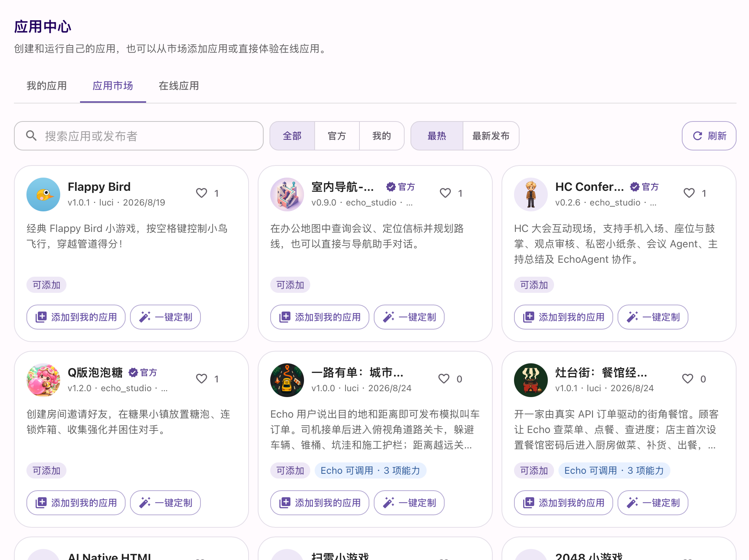Open the 一路有单：城市 title
Screen dimensions: 749x560
(x=358, y=372)
